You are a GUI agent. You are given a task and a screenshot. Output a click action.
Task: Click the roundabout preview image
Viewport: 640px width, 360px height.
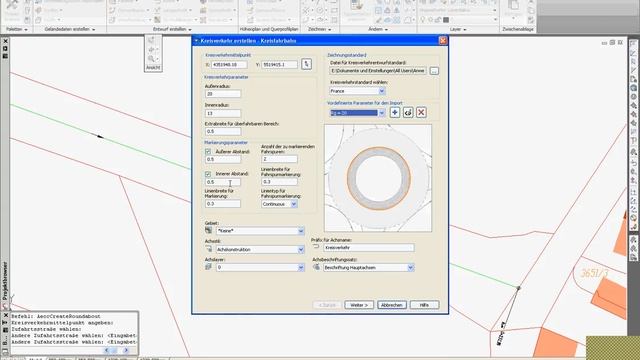pos(378,178)
